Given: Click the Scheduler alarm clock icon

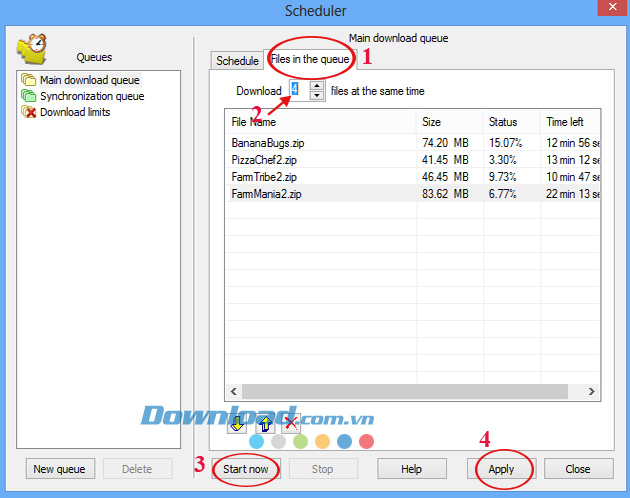Looking at the screenshot, I should pos(32,49).
